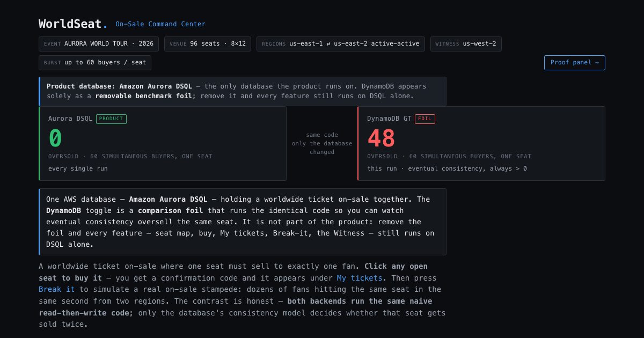The image size is (644, 338).
Task: Select the VENUE 96 seats 8×12 chip
Action: (x=208, y=44)
